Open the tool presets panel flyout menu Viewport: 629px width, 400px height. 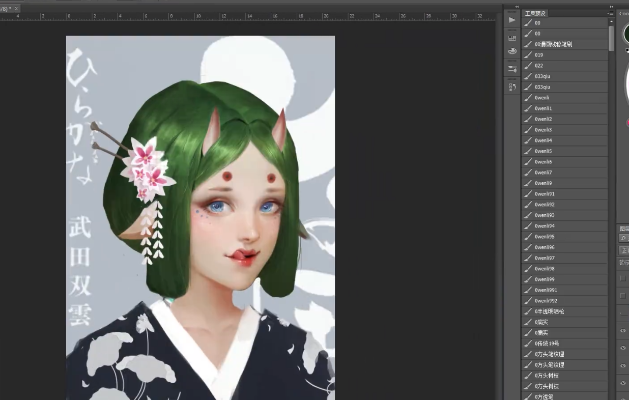611,14
